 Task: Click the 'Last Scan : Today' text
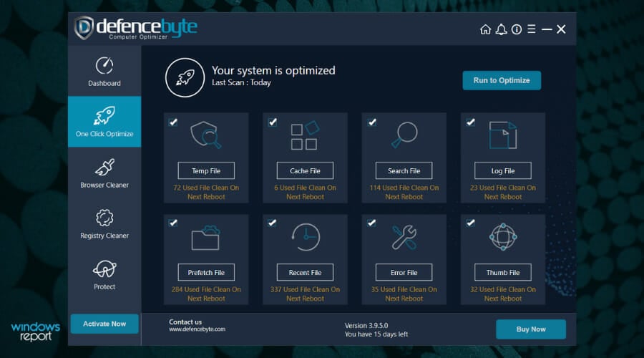242,82
